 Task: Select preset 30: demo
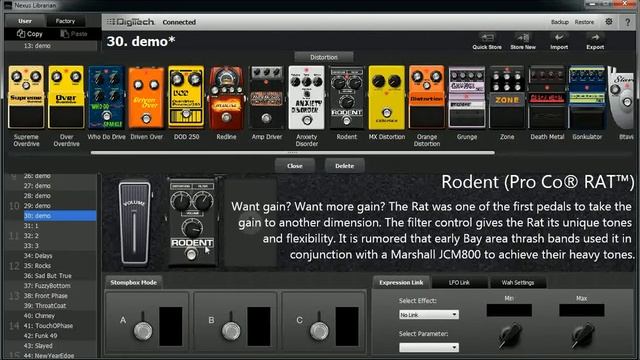(x=60, y=216)
